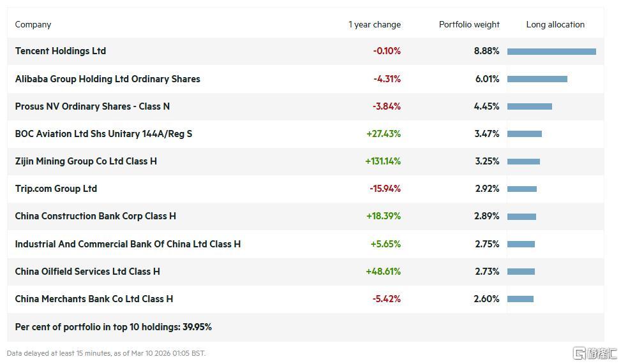The height and width of the screenshot is (364, 621).
Task: Open the Tencent Holdings Ltd link
Action: click(61, 51)
